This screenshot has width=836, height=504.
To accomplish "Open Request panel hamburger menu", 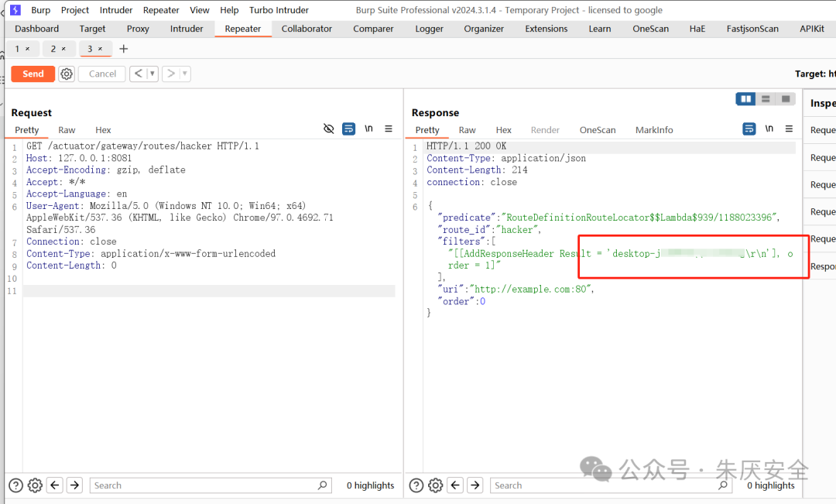I will tap(389, 129).
